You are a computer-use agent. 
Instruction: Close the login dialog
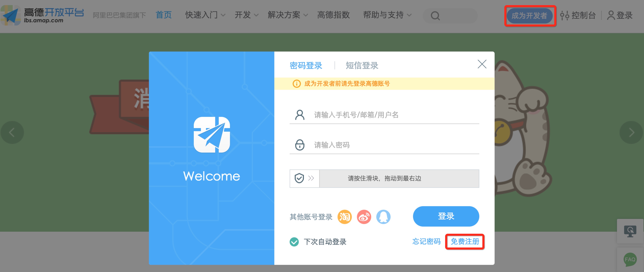tap(482, 64)
